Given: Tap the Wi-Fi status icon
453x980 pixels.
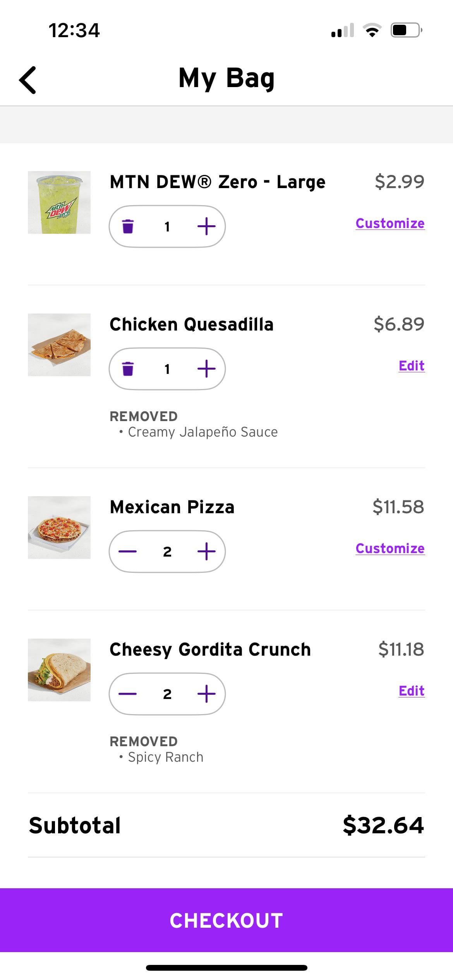Looking at the screenshot, I should (372, 30).
